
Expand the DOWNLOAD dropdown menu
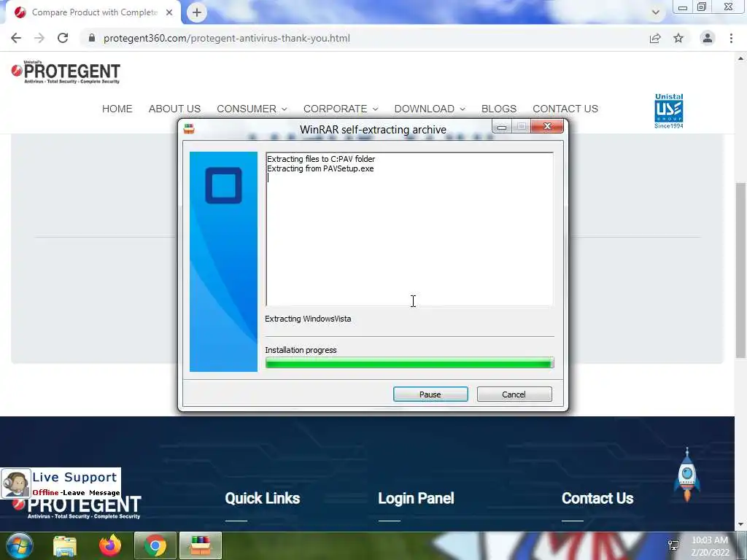(x=430, y=109)
